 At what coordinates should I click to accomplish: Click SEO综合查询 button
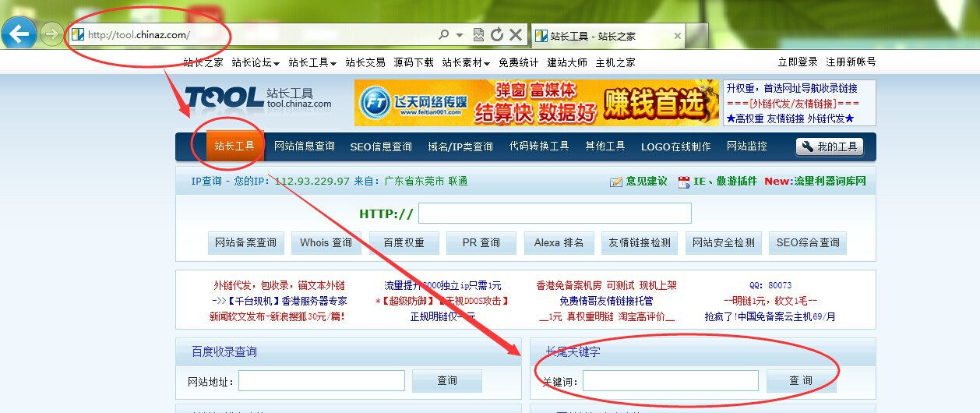point(808,243)
